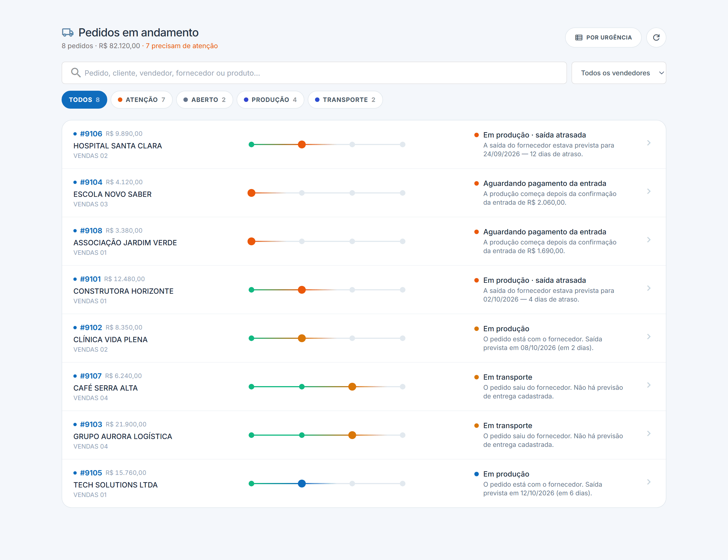Expand Associação Jardim Verde row chevron
The width and height of the screenshot is (728, 560).
tap(649, 240)
